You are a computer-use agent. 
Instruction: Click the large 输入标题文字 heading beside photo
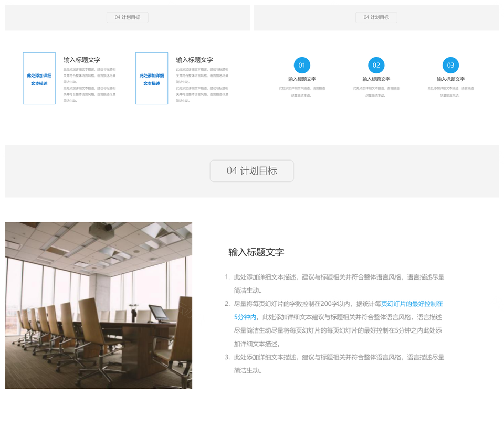256,252
